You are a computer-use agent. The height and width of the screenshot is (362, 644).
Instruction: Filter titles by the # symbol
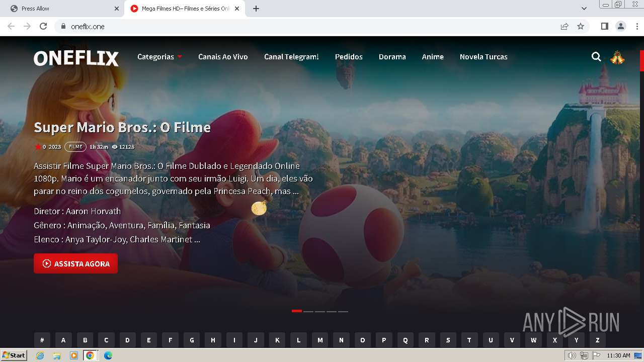coord(42,340)
